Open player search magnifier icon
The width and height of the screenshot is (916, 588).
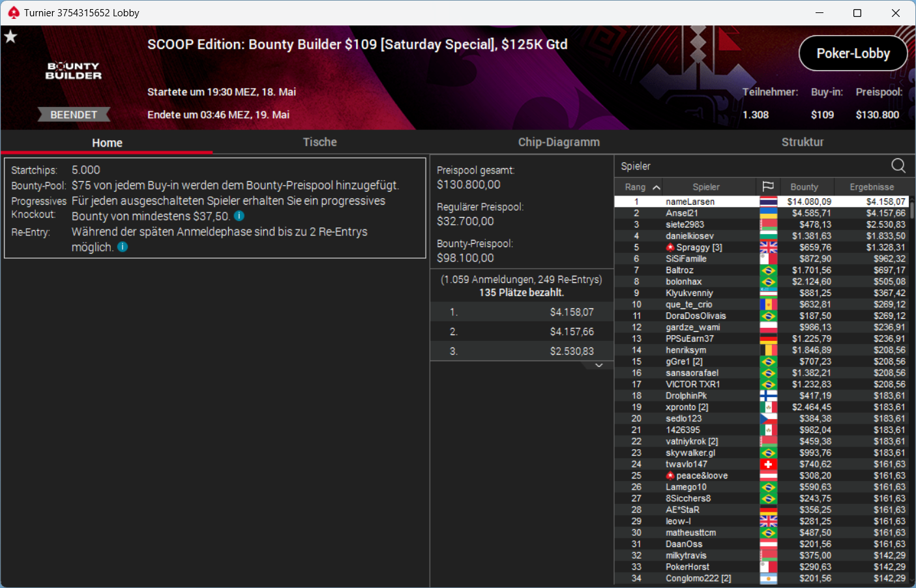898,166
